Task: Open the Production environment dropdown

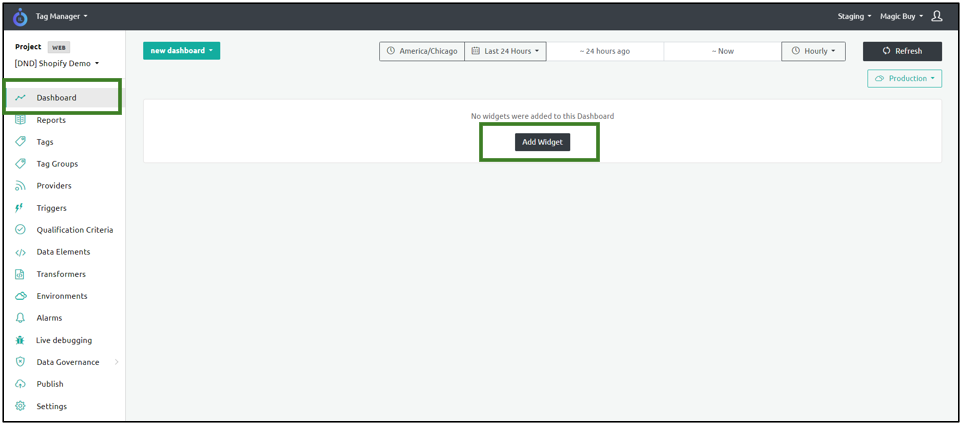Action: tap(905, 78)
